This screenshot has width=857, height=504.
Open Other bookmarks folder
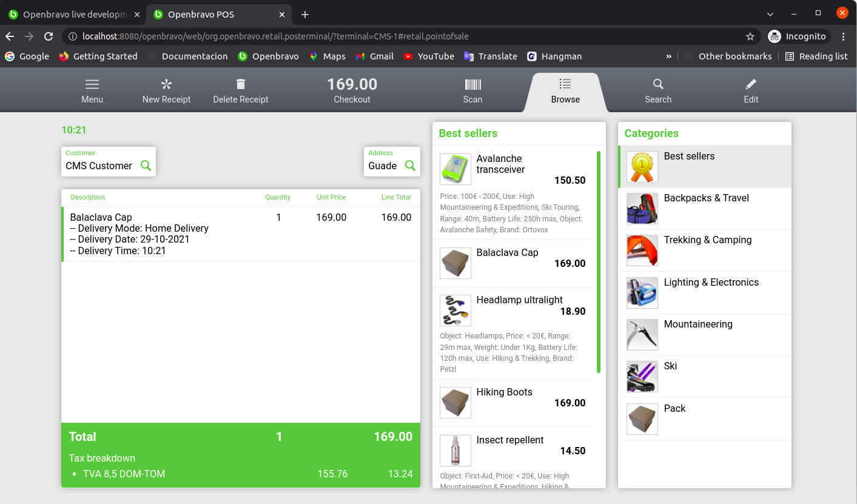[728, 56]
